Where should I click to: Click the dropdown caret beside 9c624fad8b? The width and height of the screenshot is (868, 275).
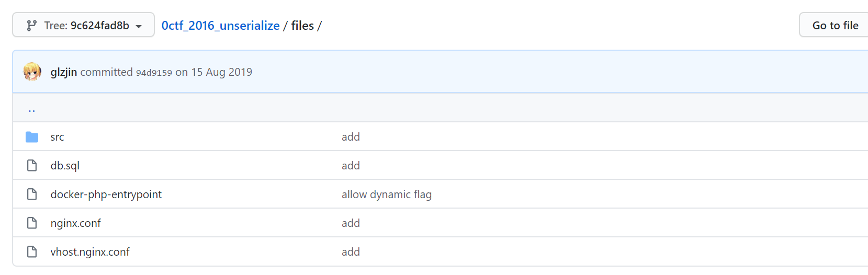139,26
